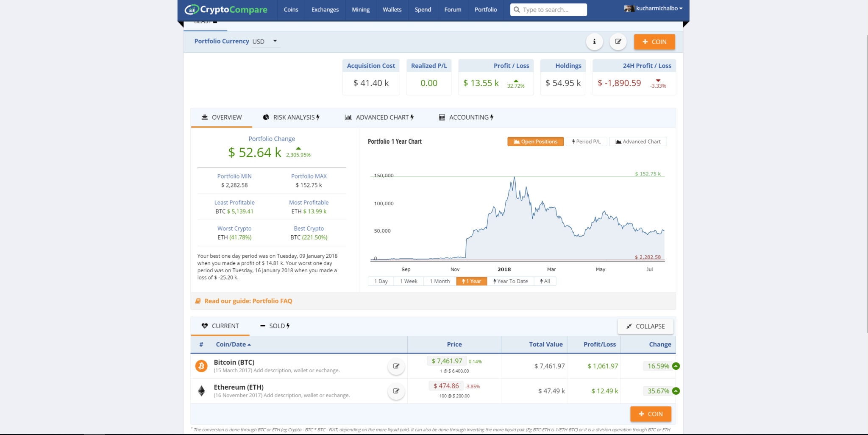Sort by the Coin/Date column
The height and width of the screenshot is (435, 868).
coord(234,345)
